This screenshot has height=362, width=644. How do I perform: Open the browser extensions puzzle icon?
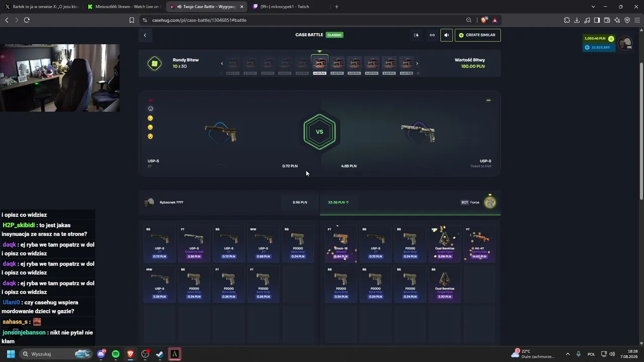pyautogui.click(x=567, y=20)
